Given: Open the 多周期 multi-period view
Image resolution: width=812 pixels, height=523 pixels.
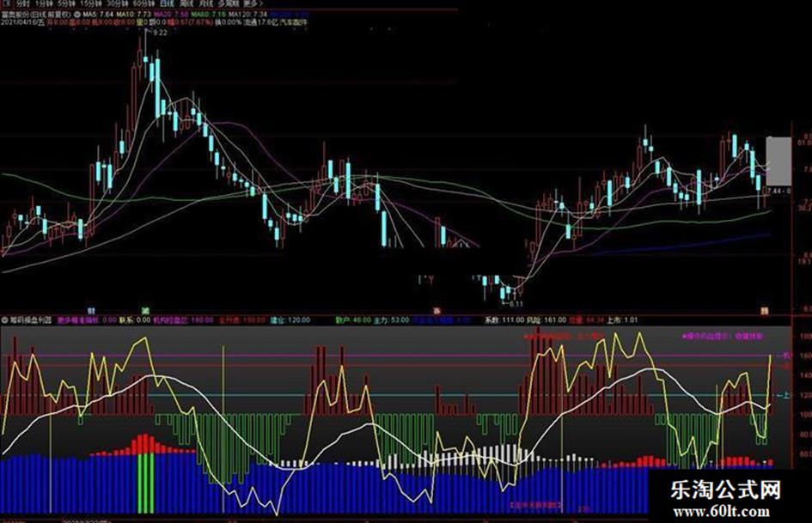Looking at the screenshot, I should [229, 3].
